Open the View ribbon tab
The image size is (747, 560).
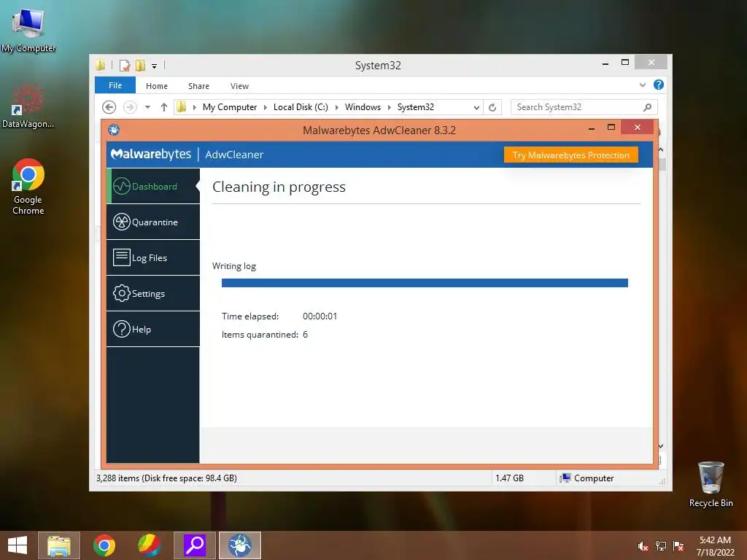click(239, 86)
